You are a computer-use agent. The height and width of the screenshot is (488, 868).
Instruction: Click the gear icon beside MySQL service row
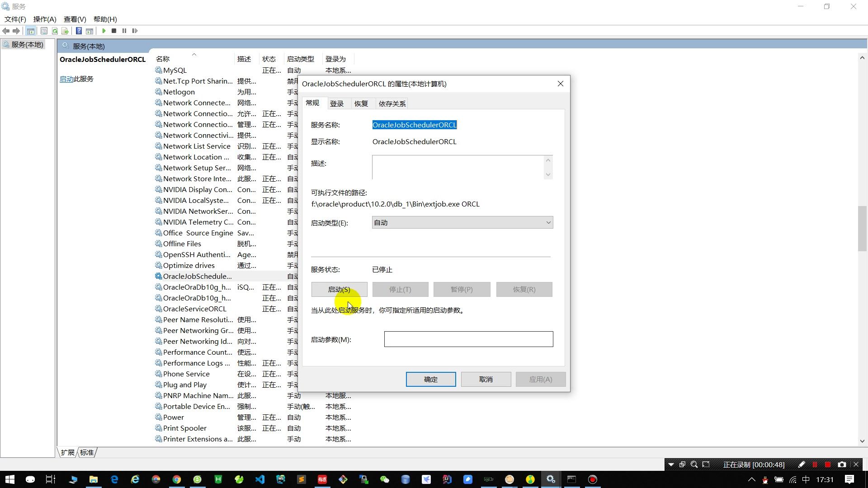[159, 70]
